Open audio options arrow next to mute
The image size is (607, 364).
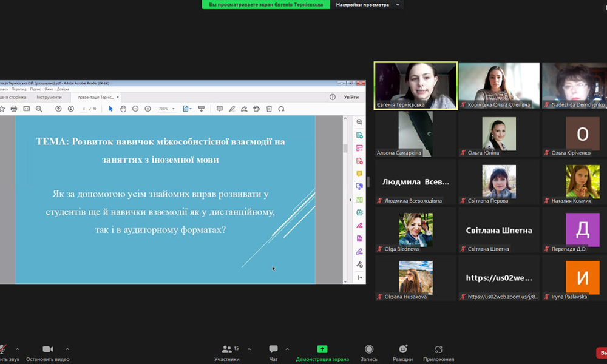tap(18, 349)
